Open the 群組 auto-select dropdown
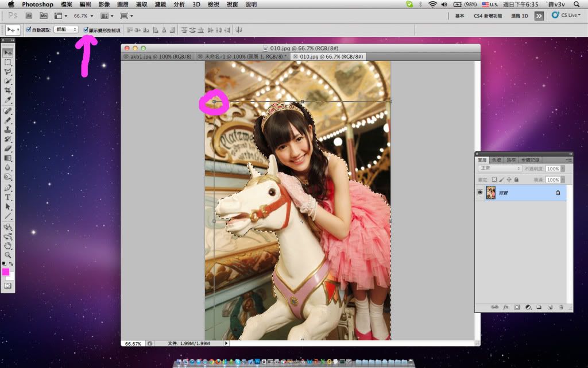The image size is (588, 368). [x=65, y=29]
